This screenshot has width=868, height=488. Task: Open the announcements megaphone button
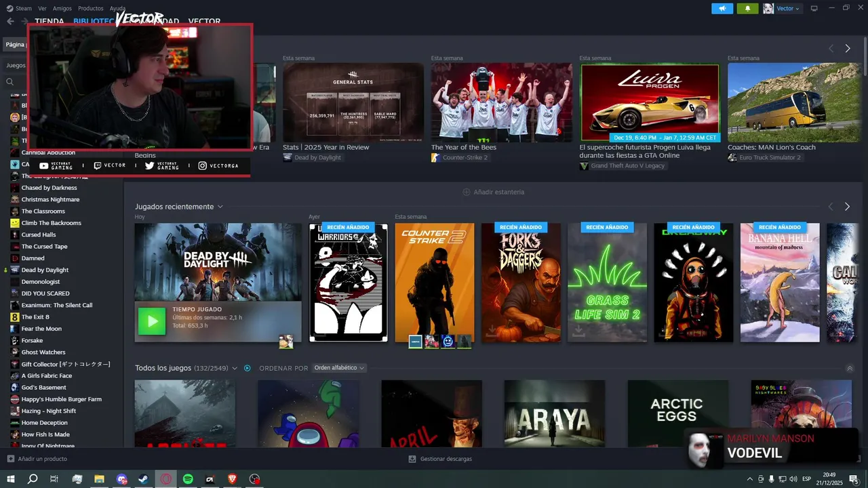pyautogui.click(x=722, y=8)
